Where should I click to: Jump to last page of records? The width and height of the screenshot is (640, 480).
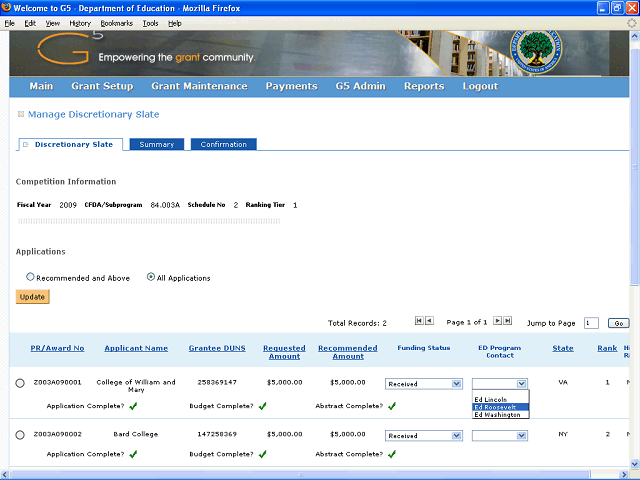click(x=508, y=321)
